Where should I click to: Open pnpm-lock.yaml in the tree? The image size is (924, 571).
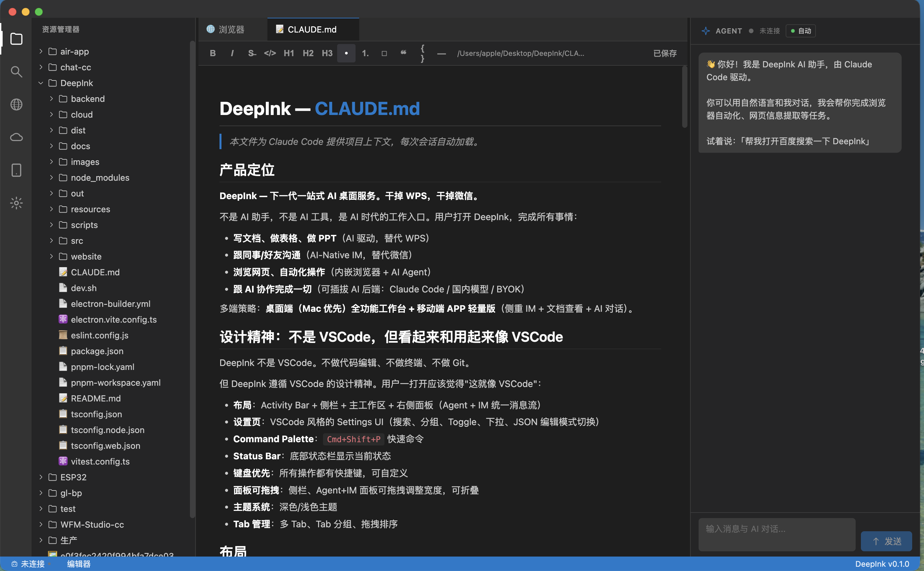coord(103,367)
